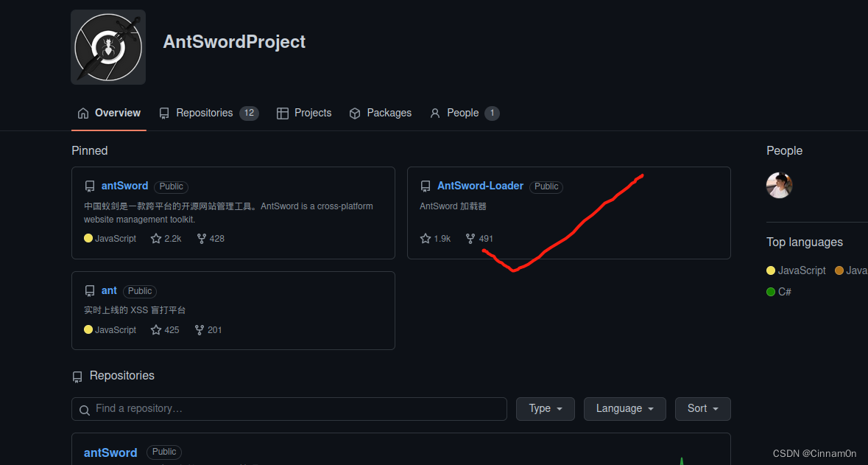
Task: Click the Repositories section heading icon
Action: click(x=77, y=377)
